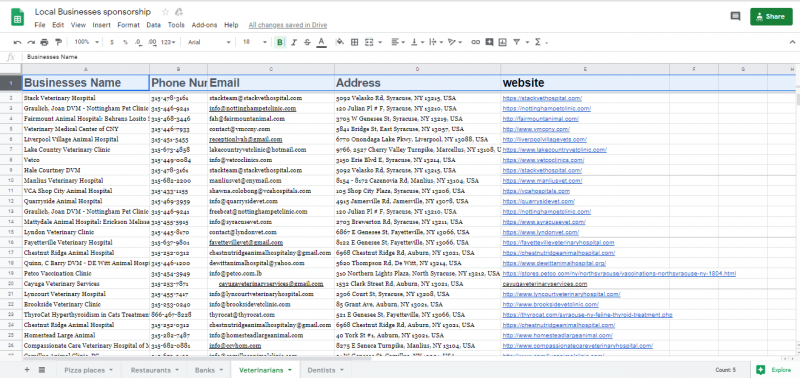The image size is (800, 378).
Task: Open the Data menu
Action: click(x=153, y=25)
